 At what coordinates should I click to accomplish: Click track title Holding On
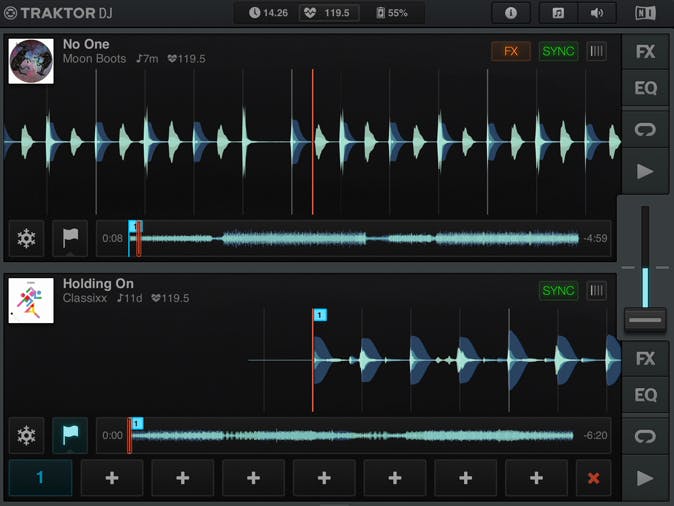[x=98, y=283]
